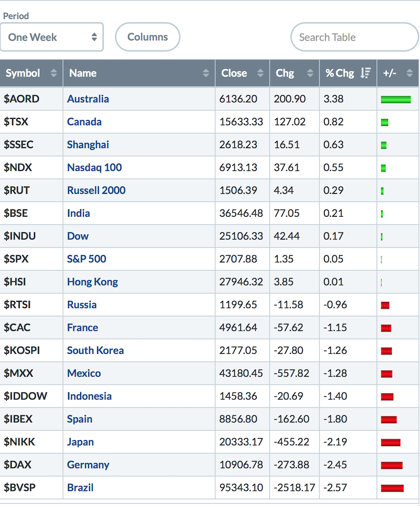This screenshot has width=420, height=506.
Task: Click the Chg column sort arrows icon
Action: [x=310, y=73]
